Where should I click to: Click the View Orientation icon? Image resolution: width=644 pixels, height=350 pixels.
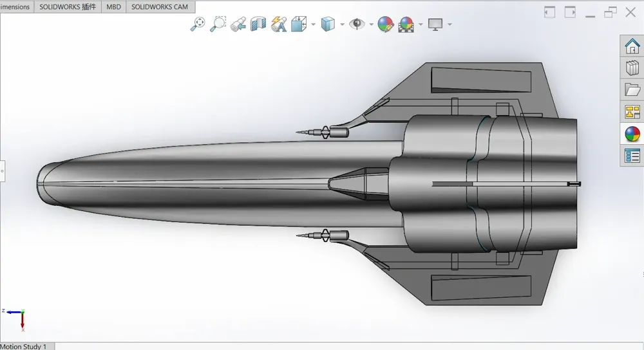(x=299, y=24)
